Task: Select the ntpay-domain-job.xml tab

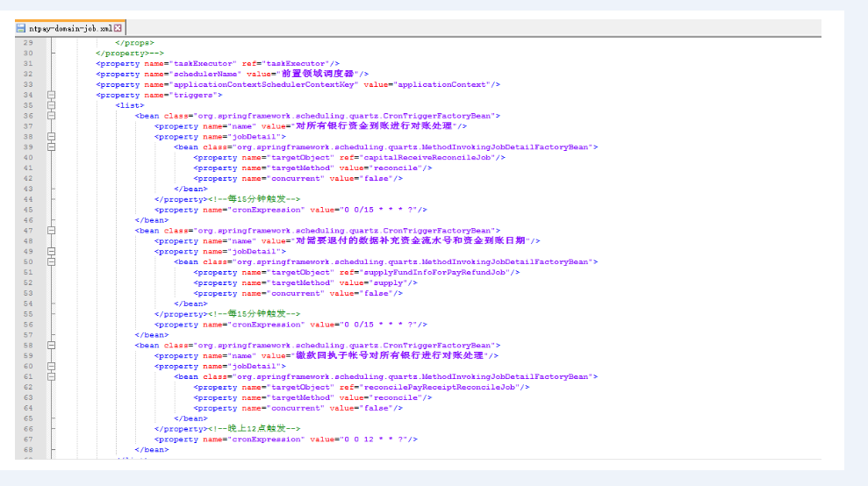Action: [70, 28]
